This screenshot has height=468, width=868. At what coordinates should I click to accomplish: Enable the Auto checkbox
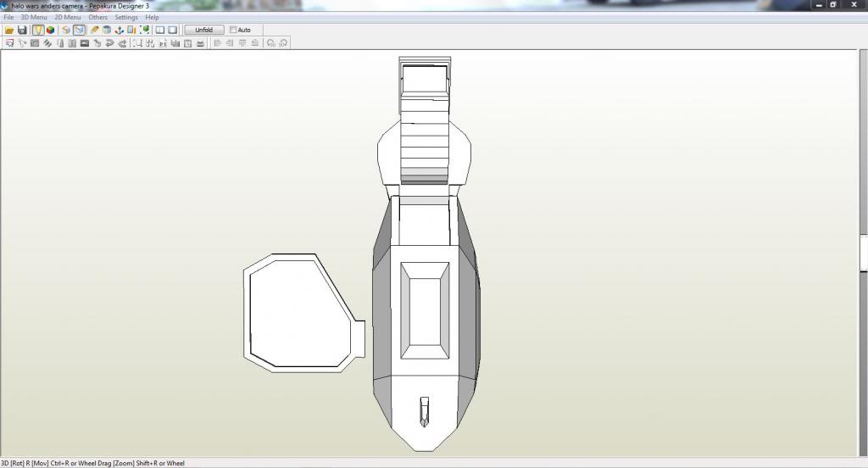point(233,30)
